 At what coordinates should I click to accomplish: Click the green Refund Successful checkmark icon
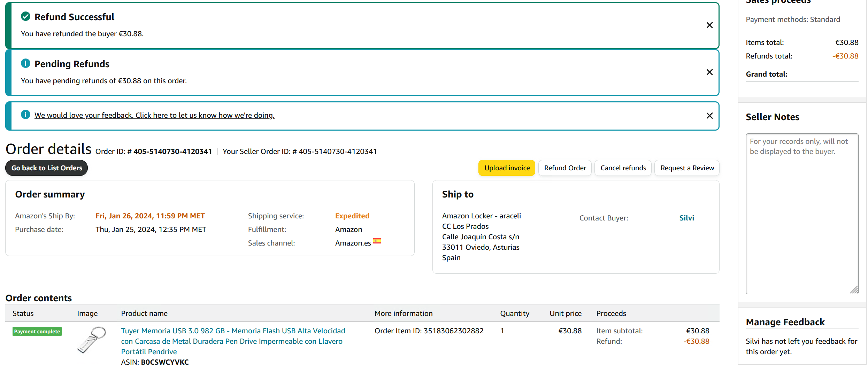pyautogui.click(x=25, y=16)
